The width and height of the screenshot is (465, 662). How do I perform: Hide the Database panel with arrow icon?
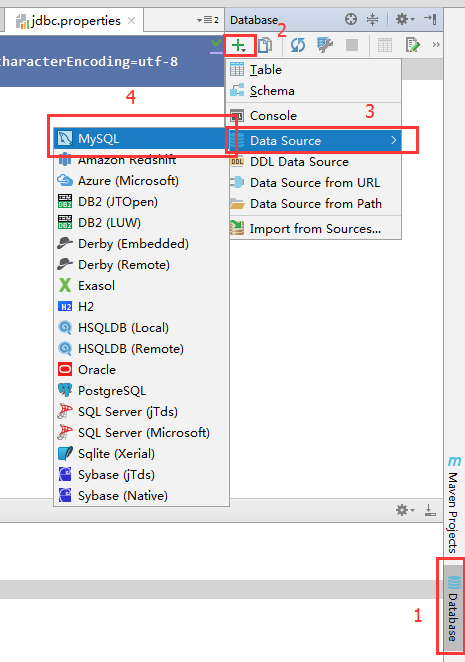(430, 19)
